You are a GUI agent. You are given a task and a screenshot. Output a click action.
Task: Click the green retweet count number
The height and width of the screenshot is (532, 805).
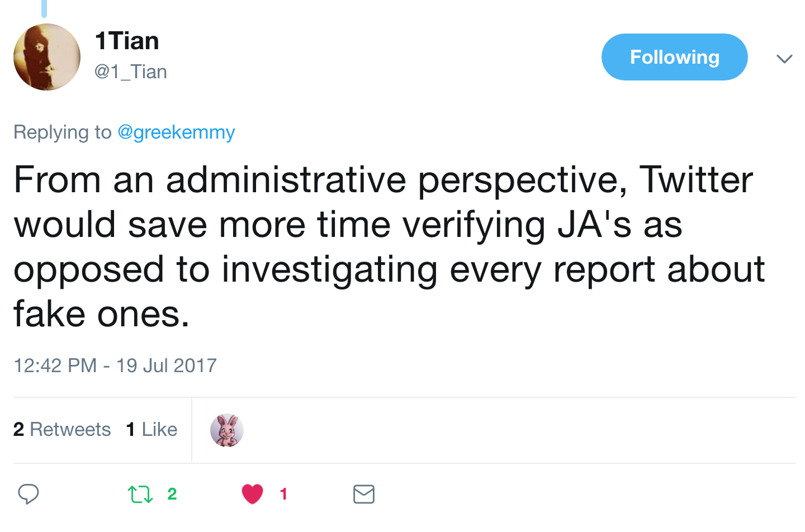172,494
